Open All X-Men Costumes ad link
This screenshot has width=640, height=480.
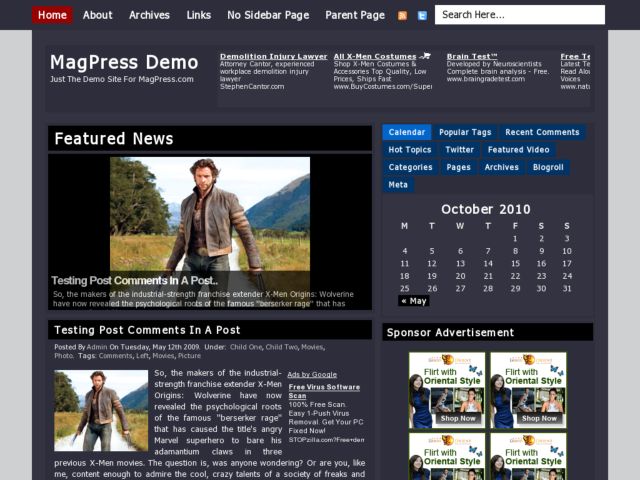pyautogui.click(x=375, y=56)
